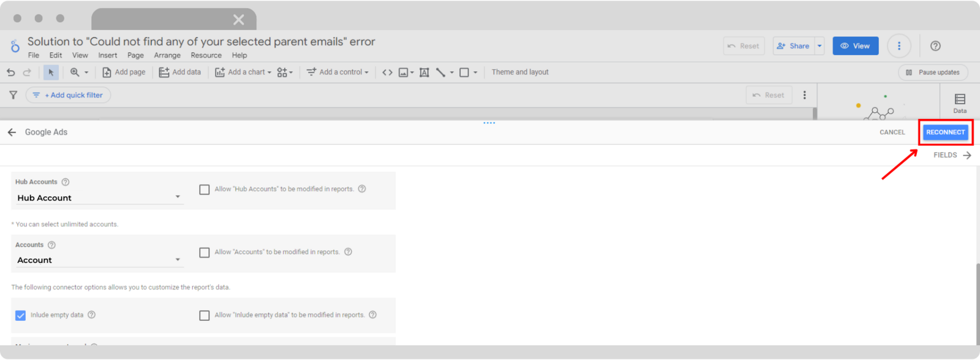The height and width of the screenshot is (360, 980).
Task: Click the filter funnel icon
Action: [x=13, y=95]
